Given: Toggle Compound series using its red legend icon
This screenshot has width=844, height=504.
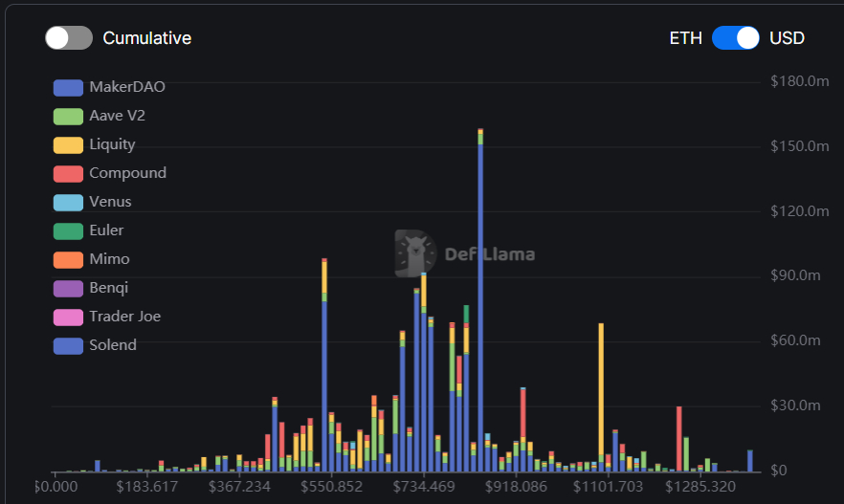Looking at the screenshot, I should [x=68, y=174].
